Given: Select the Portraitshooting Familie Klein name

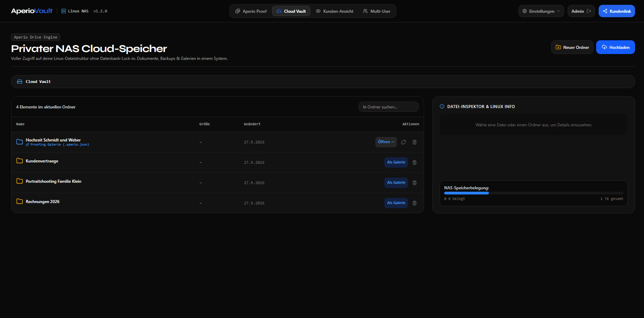Looking at the screenshot, I should click(x=54, y=181).
